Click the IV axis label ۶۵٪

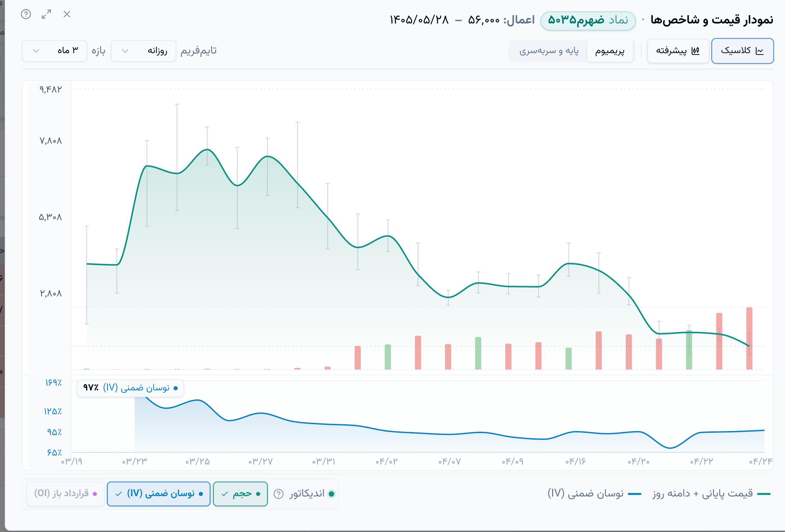coord(55,453)
